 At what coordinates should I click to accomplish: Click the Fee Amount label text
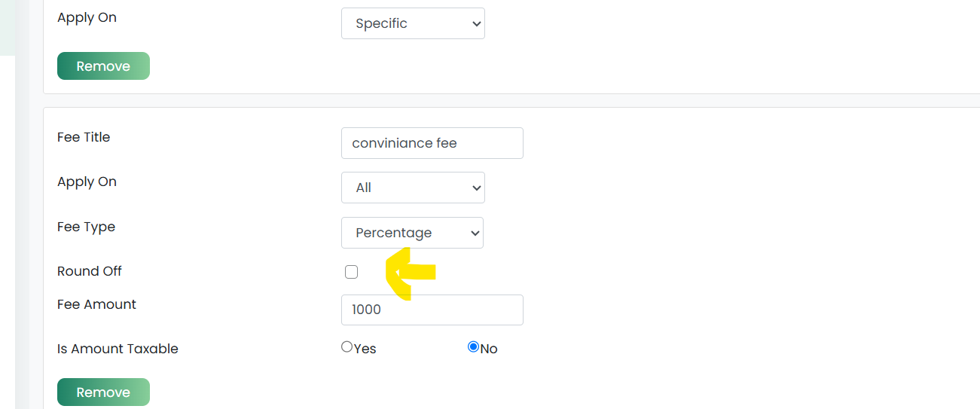pos(96,304)
